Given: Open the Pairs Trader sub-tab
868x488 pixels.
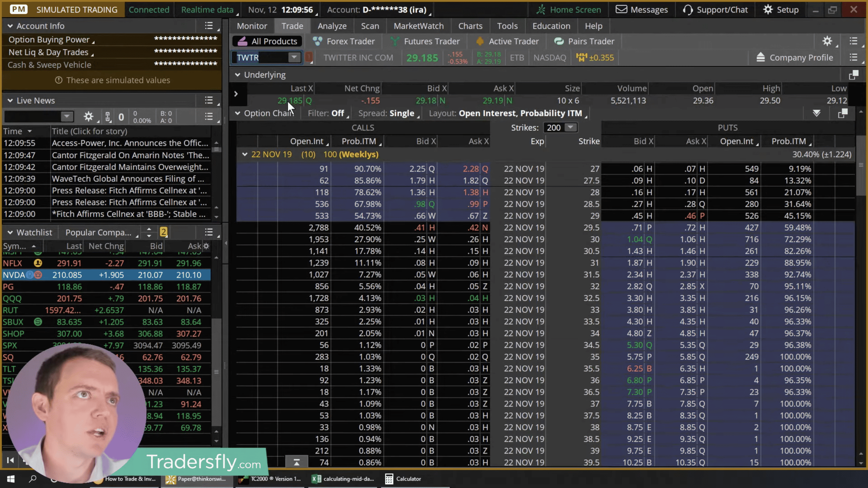Looking at the screenshot, I should pyautogui.click(x=584, y=42).
